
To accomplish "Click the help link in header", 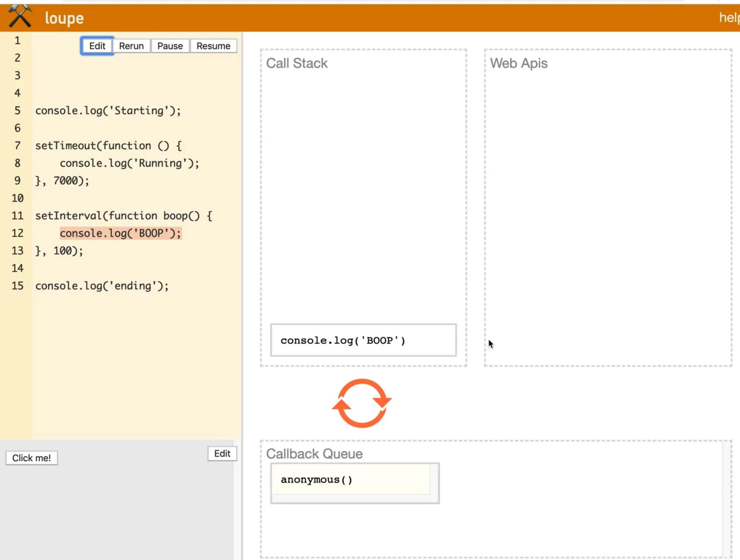I will click(x=729, y=17).
